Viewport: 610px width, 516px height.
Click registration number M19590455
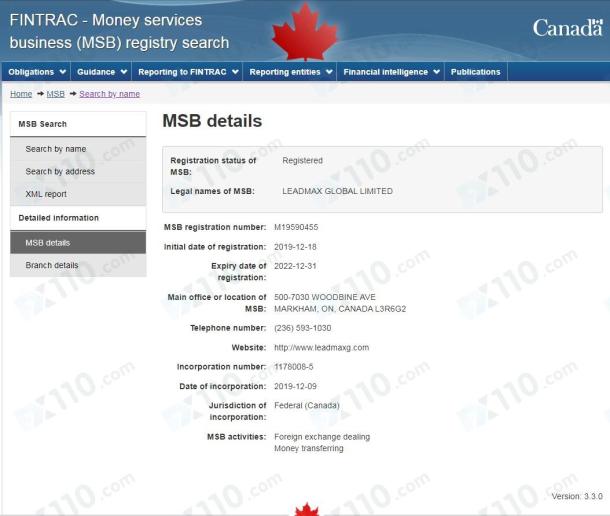coord(296,227)
